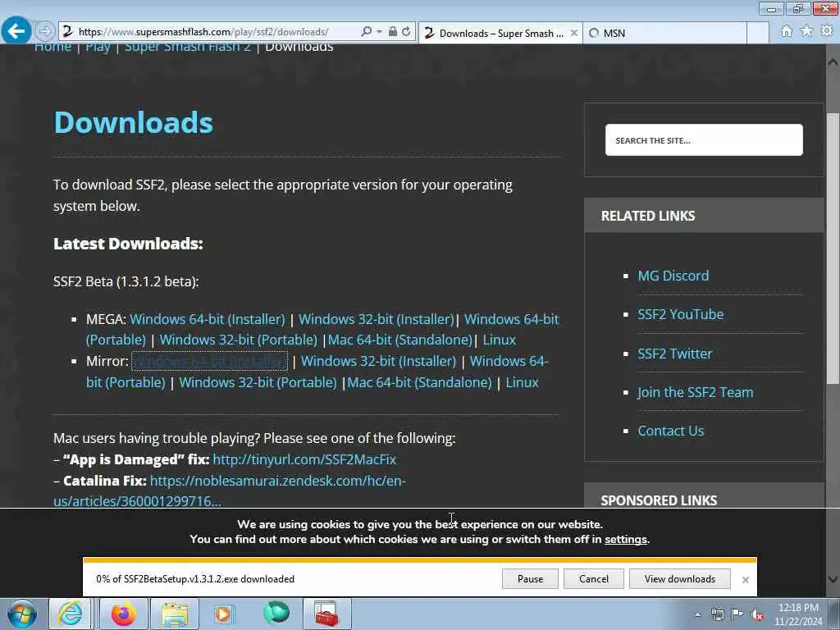Viewport: 840px width, 630px height.
Task: Click the page scrollbar down arrow
Action: [x=833, y=579]
